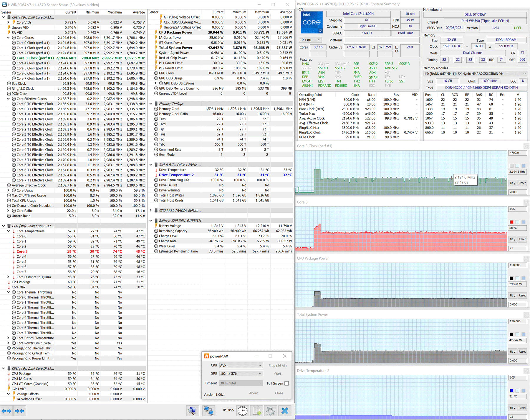Click the clock icon next to elapsed time
Viewport: 530px width, 420px height.
click(x=243, y=411)
